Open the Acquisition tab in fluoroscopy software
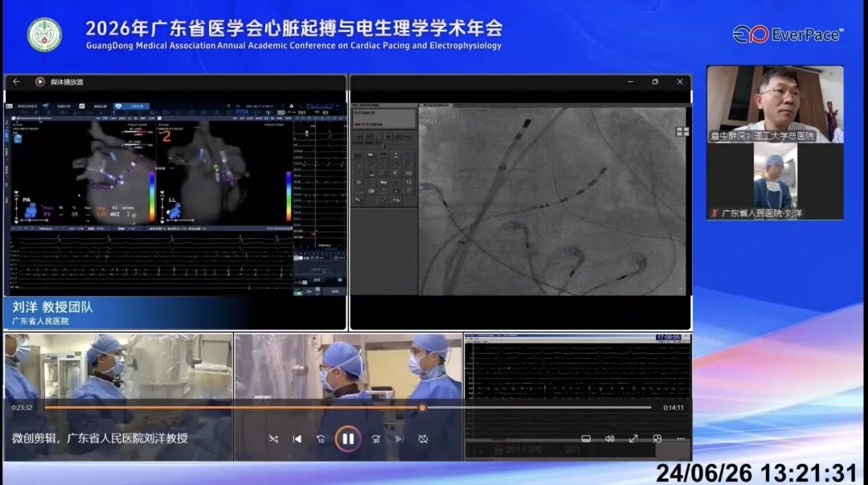The width and height of the screenshot is (868, 485). 436,105
